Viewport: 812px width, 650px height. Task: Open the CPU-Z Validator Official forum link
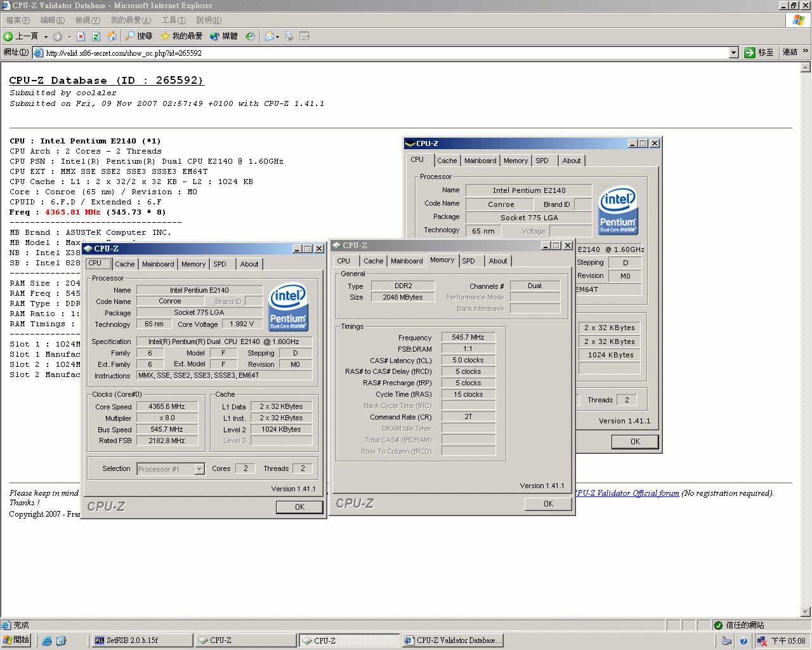coord(627,493)
